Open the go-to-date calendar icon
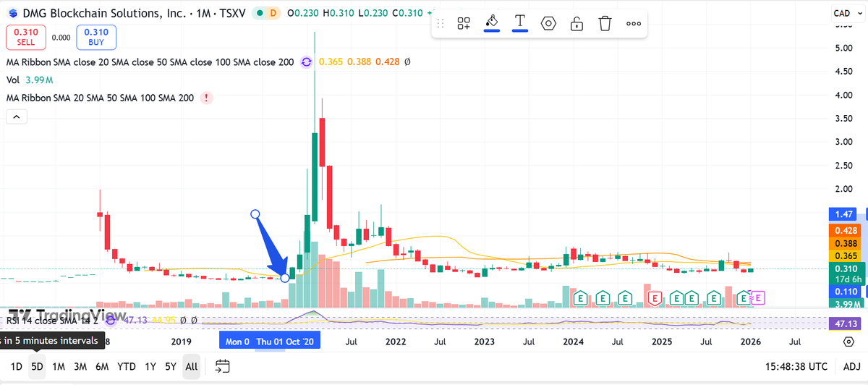Image resolution: width=868 pixels, height=385 pixels. click(222, 367)
